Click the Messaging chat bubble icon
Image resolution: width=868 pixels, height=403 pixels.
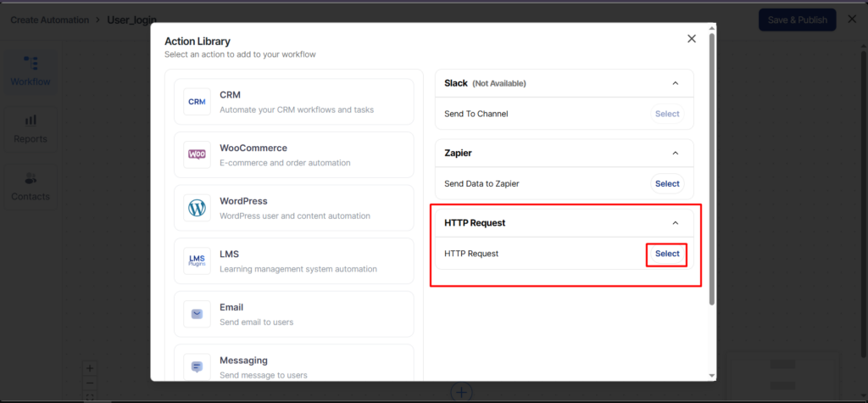197,367
